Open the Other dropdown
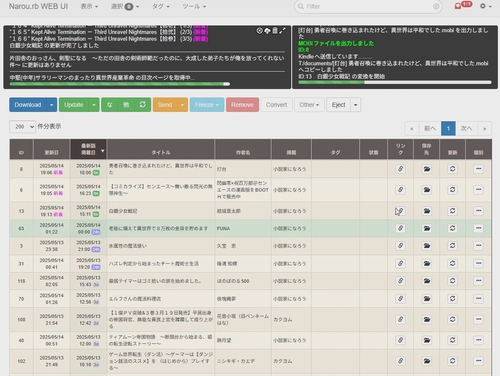500x376 pixels. (309, 105)
